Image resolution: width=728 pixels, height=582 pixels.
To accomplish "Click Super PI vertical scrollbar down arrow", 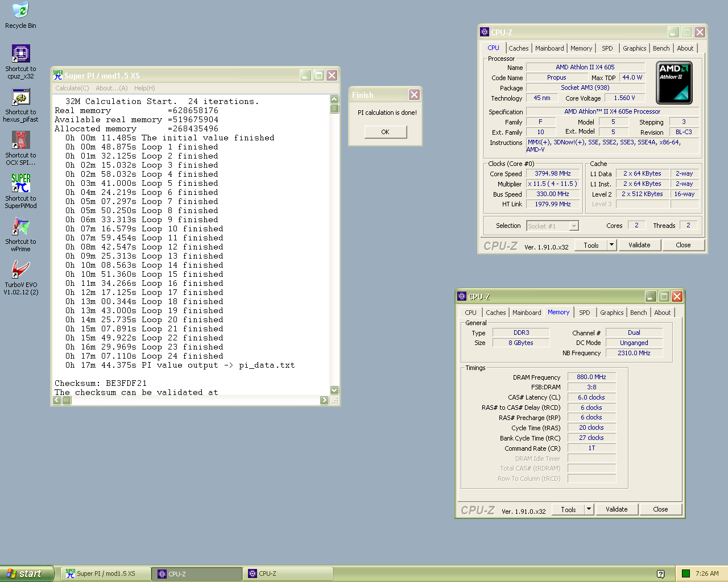I will click(334, 390).
